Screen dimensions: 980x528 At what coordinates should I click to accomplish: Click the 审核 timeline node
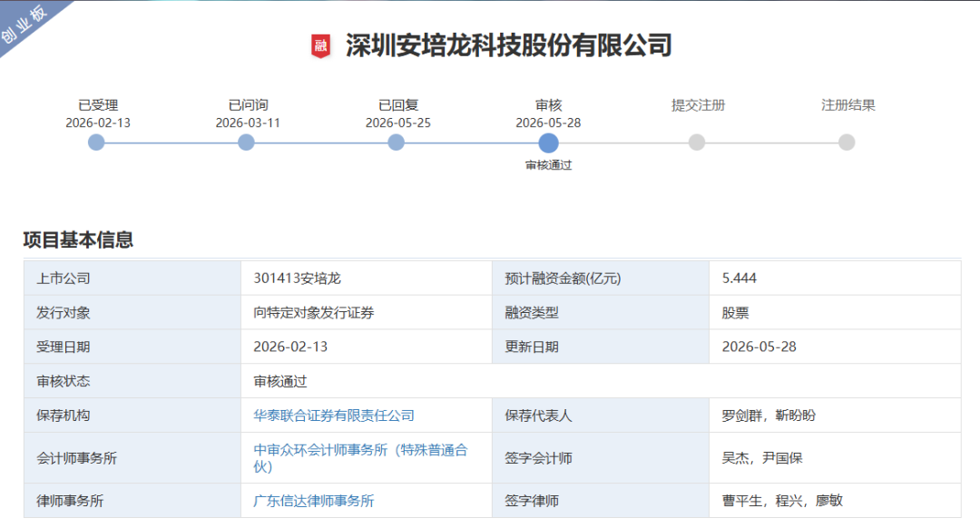pyautogui.click(x=548, y=142)
